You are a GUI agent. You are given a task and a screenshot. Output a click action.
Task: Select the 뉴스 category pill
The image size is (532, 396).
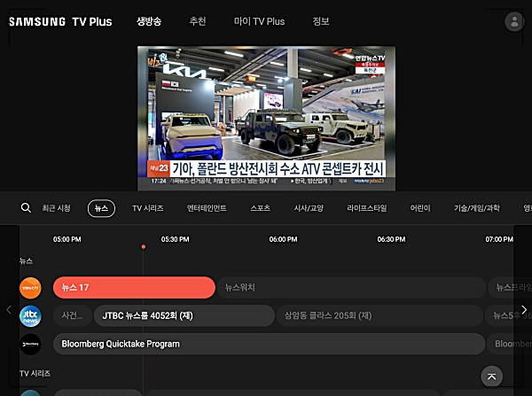[101, 208]
